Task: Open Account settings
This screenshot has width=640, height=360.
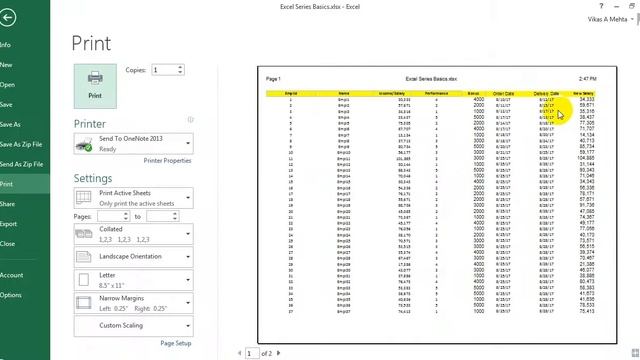Action: [x=11, y=276]
